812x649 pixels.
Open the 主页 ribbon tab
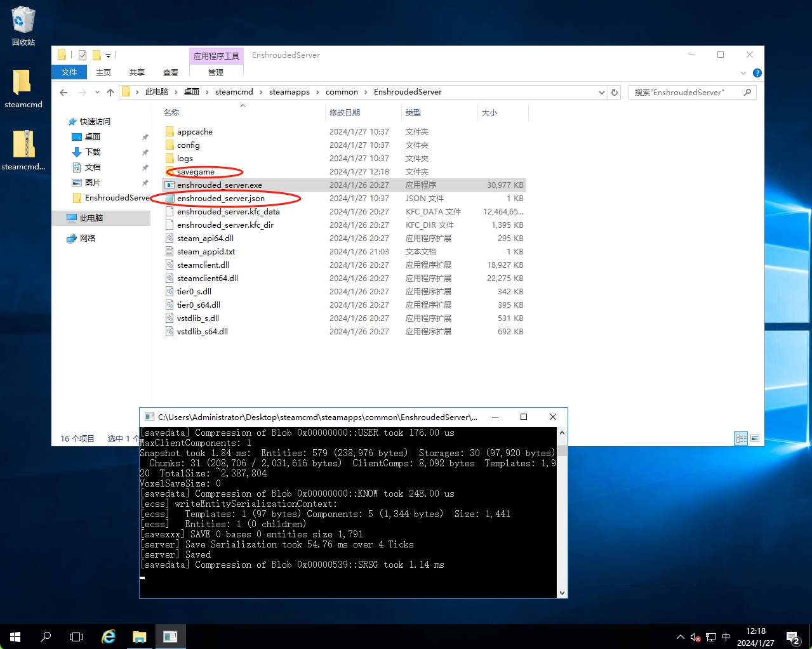pos(103,72)
